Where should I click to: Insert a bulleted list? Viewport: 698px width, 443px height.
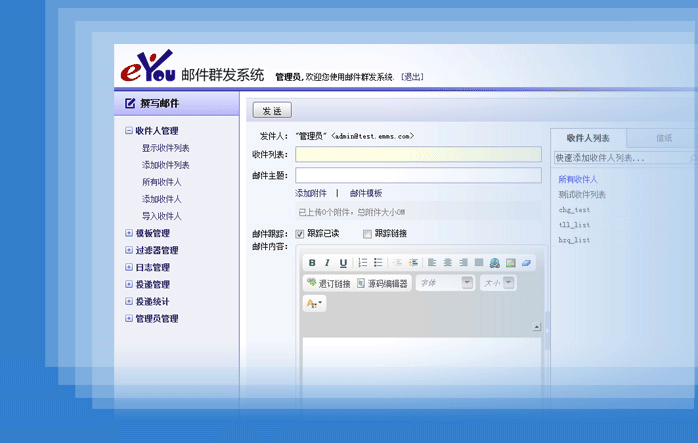[x=378, y=263]
